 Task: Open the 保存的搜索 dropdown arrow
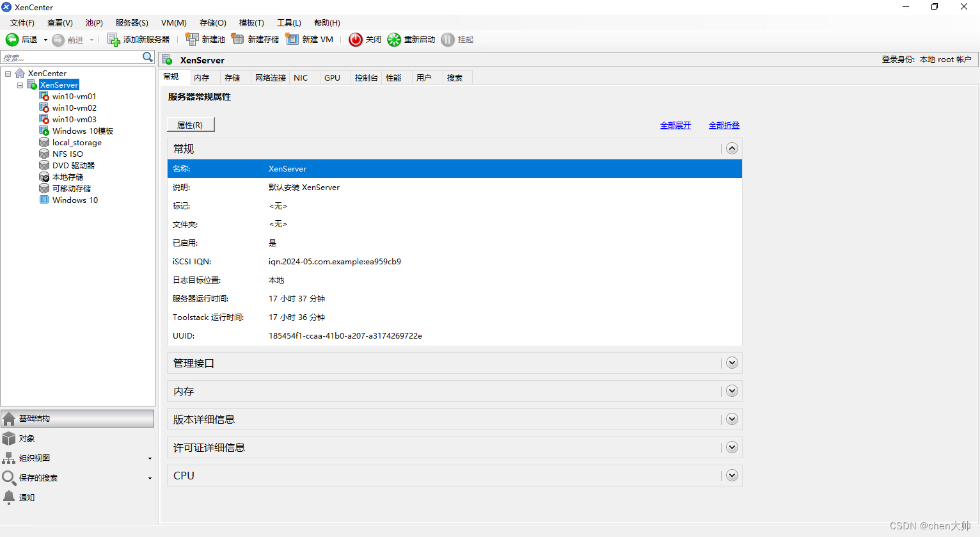pos(150,479)
